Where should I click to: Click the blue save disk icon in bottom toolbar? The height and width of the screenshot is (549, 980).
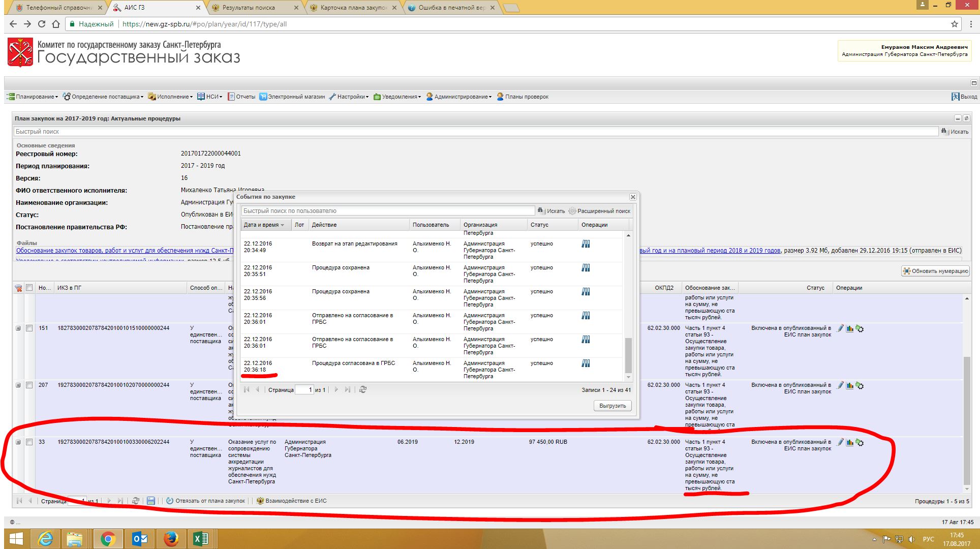coord(150,501)
